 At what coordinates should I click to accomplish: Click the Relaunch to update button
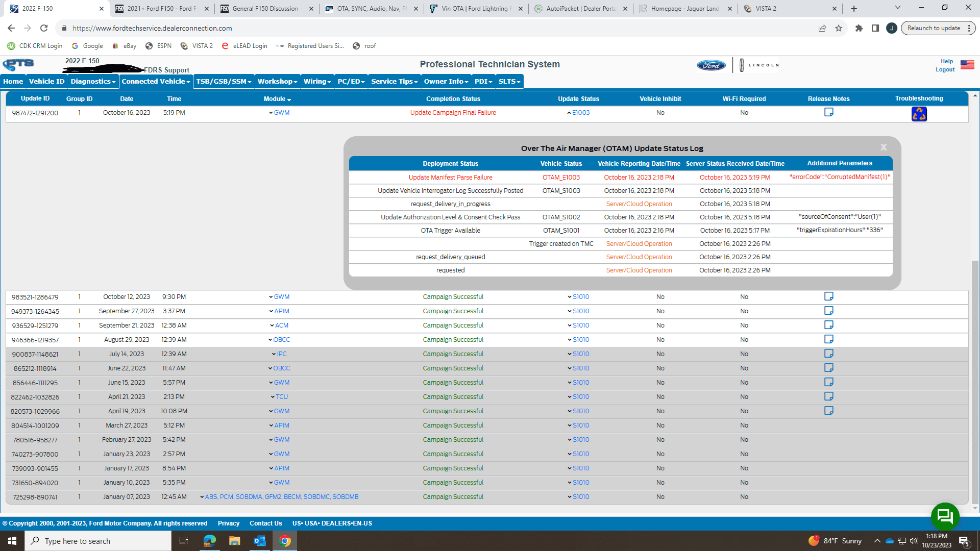tap(934, 28)
